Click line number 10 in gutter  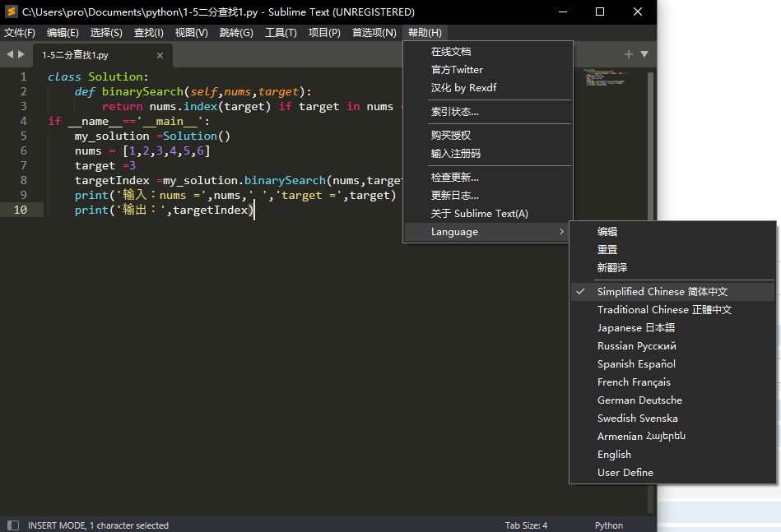tap(20, 210)
